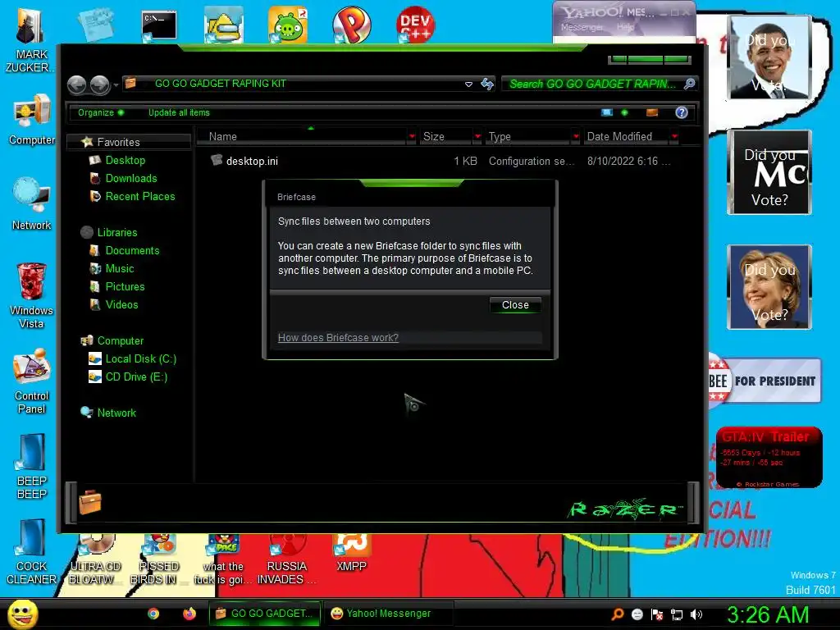Launch Firefox from the taskbar
This screenshot has width=840, height=630.
189,614
